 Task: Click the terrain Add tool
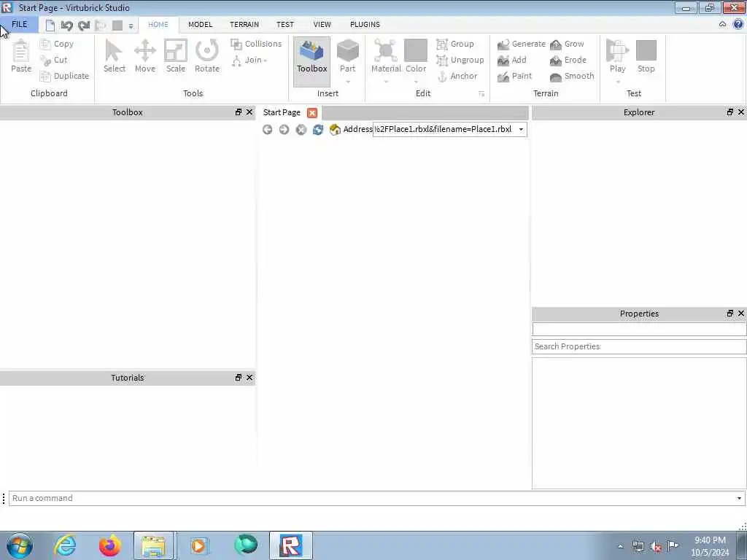click(512, 60)
